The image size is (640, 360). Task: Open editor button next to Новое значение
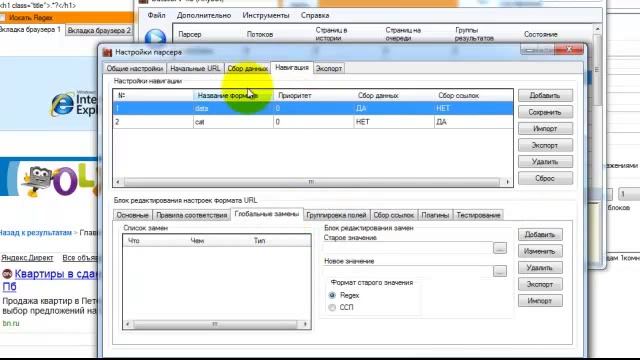click(x=500, y=271)
